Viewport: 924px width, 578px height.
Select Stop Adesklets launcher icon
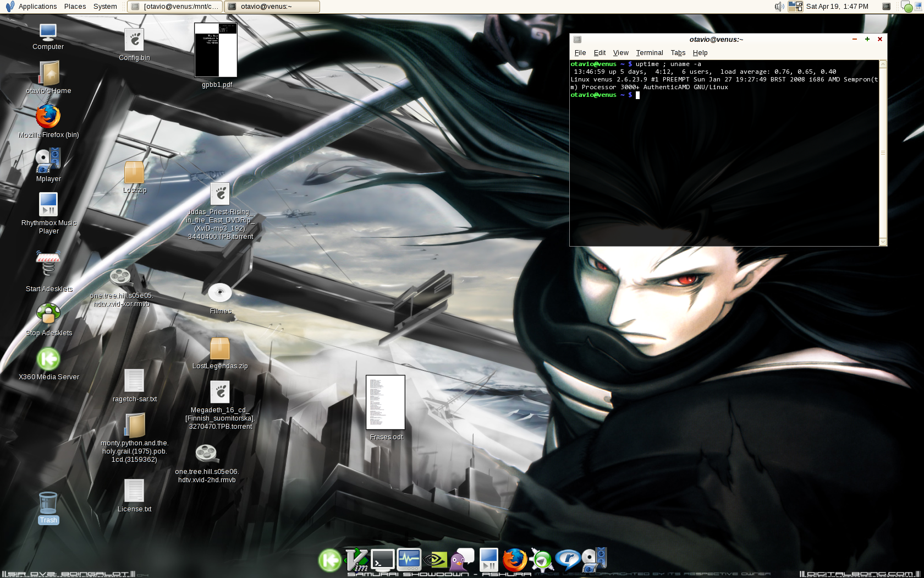click(48, 314)
